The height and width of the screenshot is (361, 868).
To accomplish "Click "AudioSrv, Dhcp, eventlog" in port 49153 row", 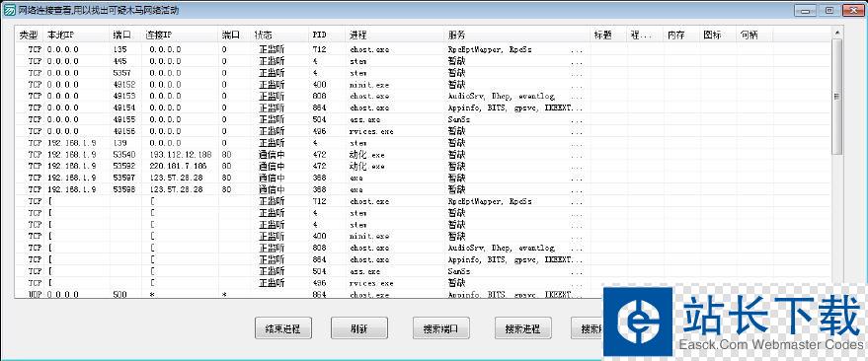I will (501, 97).
